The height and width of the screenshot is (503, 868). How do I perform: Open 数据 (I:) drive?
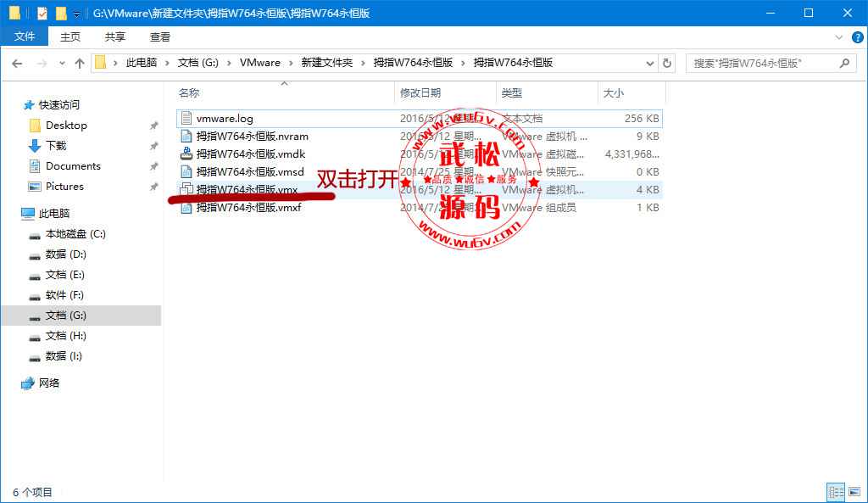click(64, 356)
